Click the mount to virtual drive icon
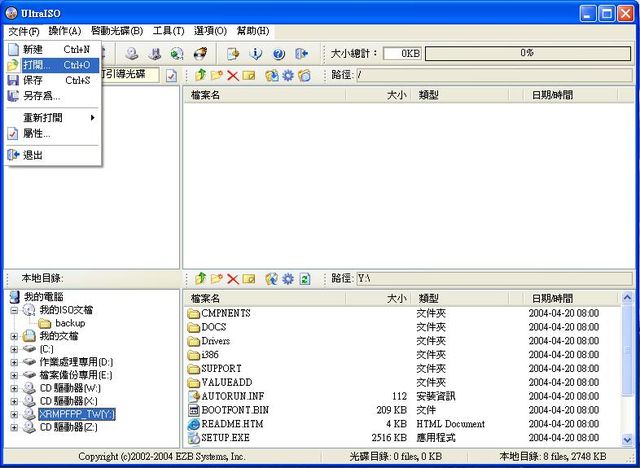This screenshot has width=640, height=468. [x=233, y=53]
